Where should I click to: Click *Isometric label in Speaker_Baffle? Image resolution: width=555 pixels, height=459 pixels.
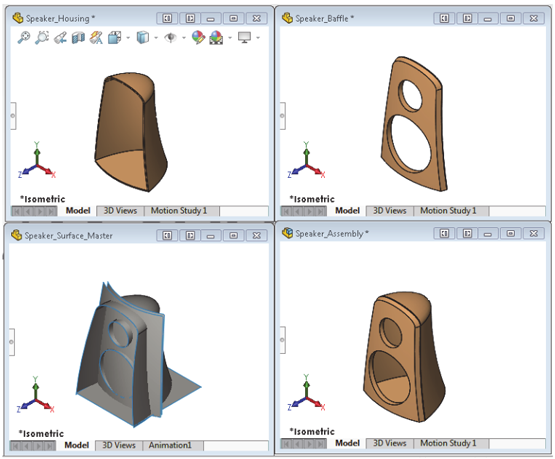pyautogui.click(x=312, y=199)
